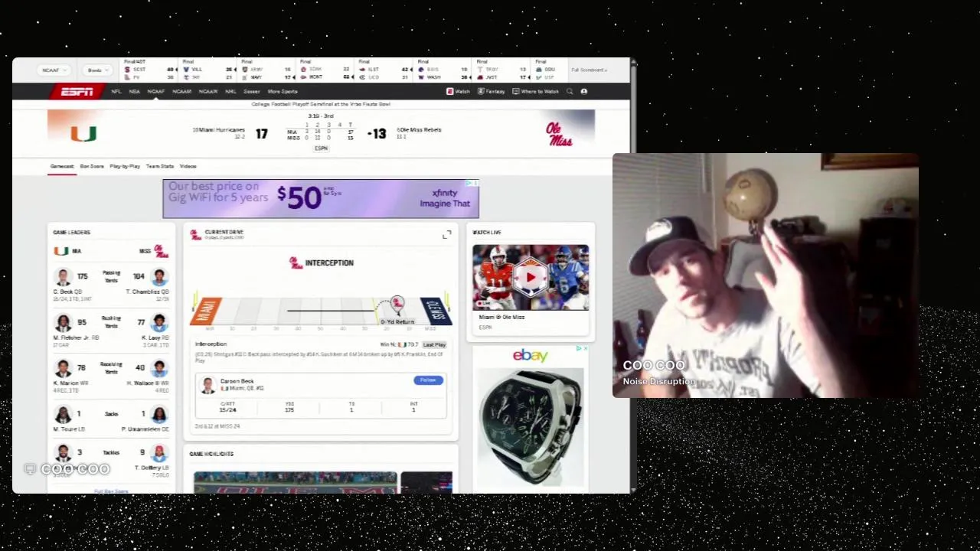The width and height of the screenshot is (980, 551).
Task: Click P. Umanmielen player headshot
Action: [159, 414]
